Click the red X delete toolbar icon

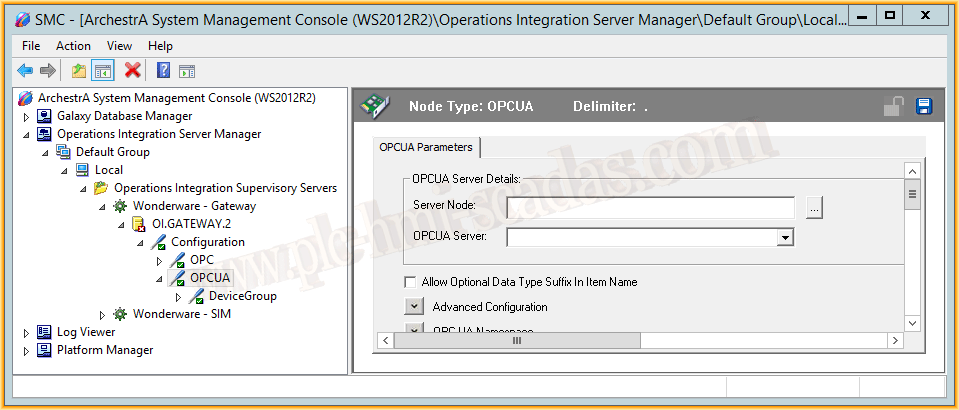[132, 70]
